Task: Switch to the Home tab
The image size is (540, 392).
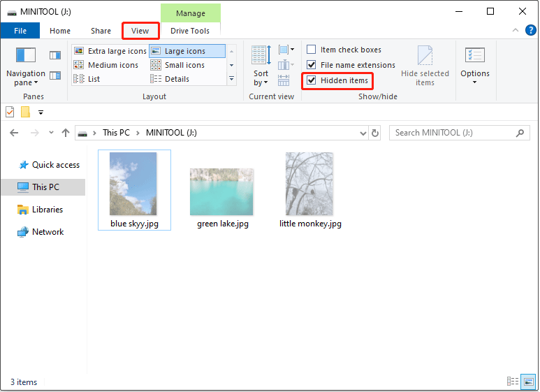Action: 60,31
